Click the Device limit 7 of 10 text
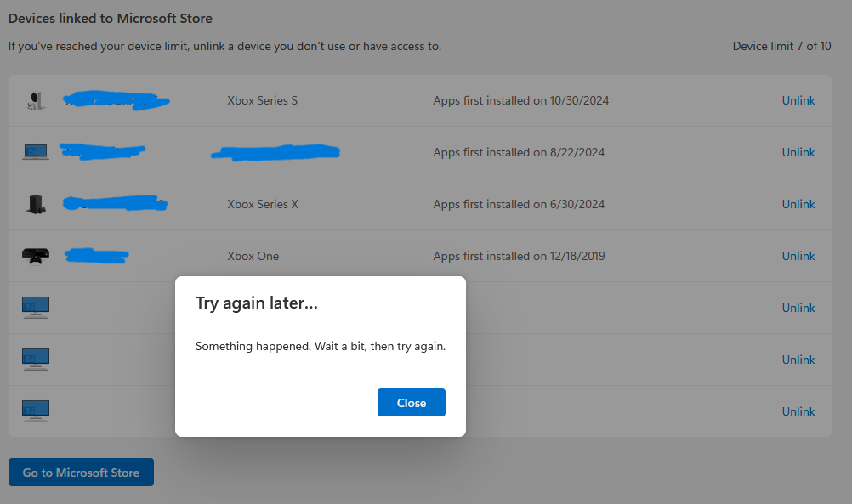The width and height of the screenshot is (852, 504). click(x=781, y=46)
